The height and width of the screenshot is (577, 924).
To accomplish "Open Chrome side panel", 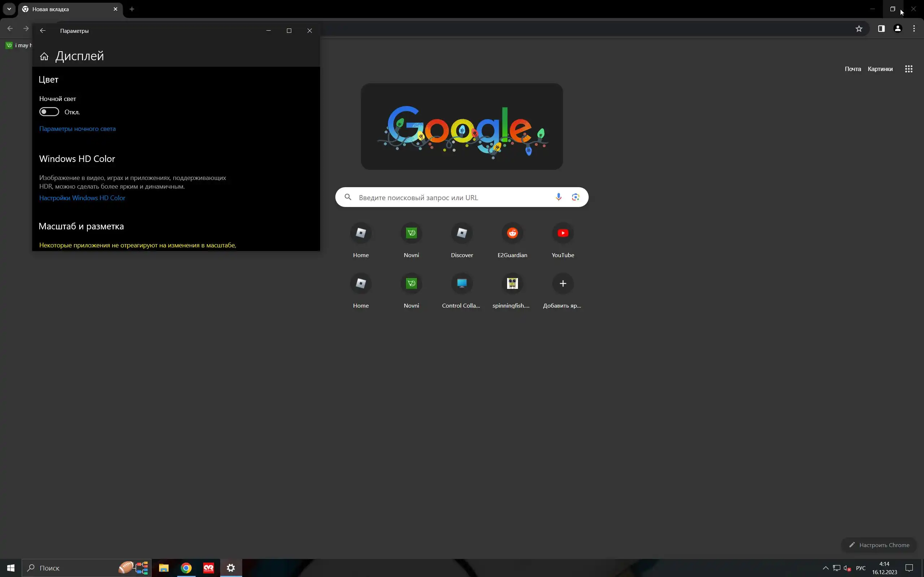I will [881, 28].
